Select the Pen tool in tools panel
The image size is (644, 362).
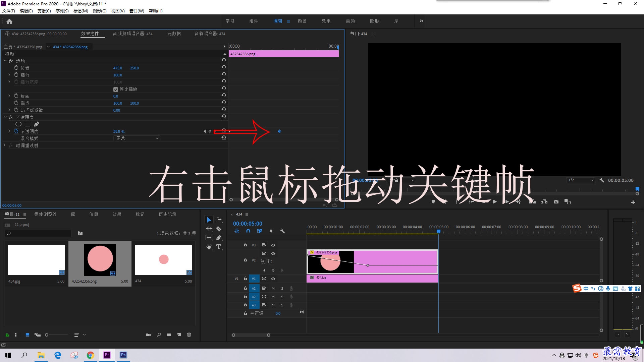(x=219, y=238)
